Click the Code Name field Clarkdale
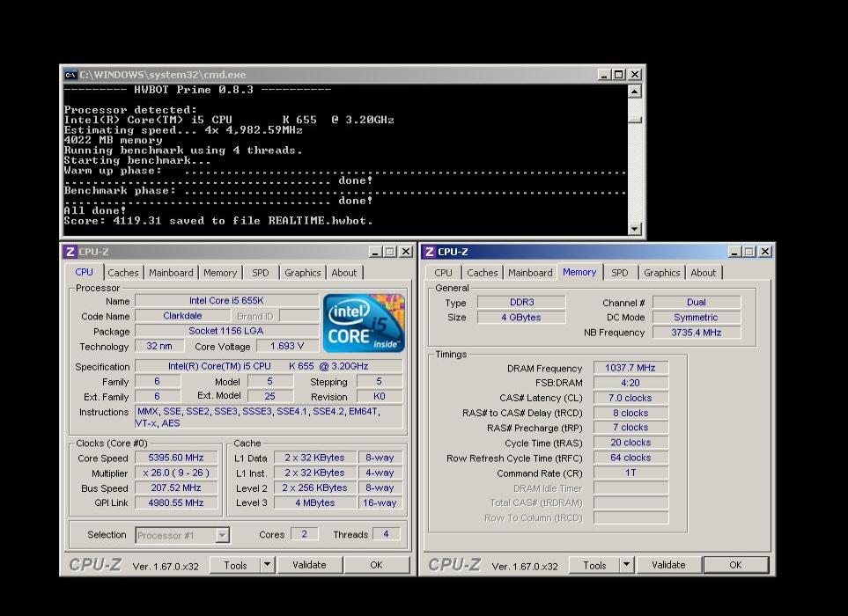The image size is (848, 616). pos(183,316)
